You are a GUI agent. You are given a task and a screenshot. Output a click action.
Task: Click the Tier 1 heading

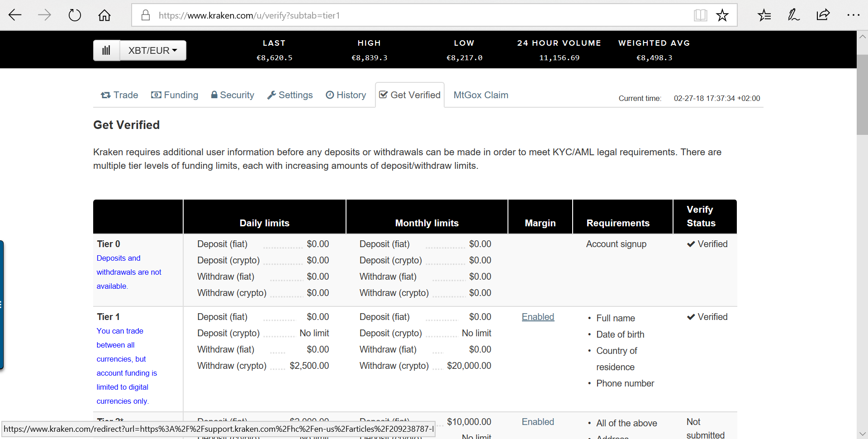click(x=109, y=317)
